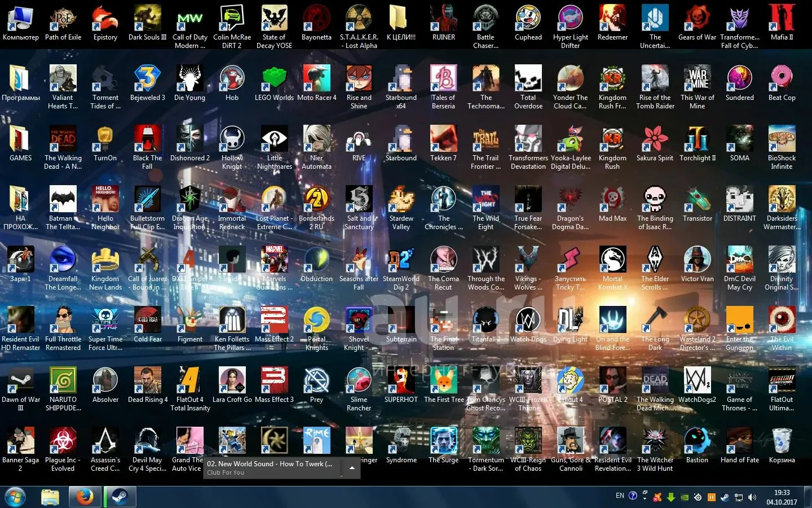Open The Elder Scrolls shortcut

(x=655, y=268)
